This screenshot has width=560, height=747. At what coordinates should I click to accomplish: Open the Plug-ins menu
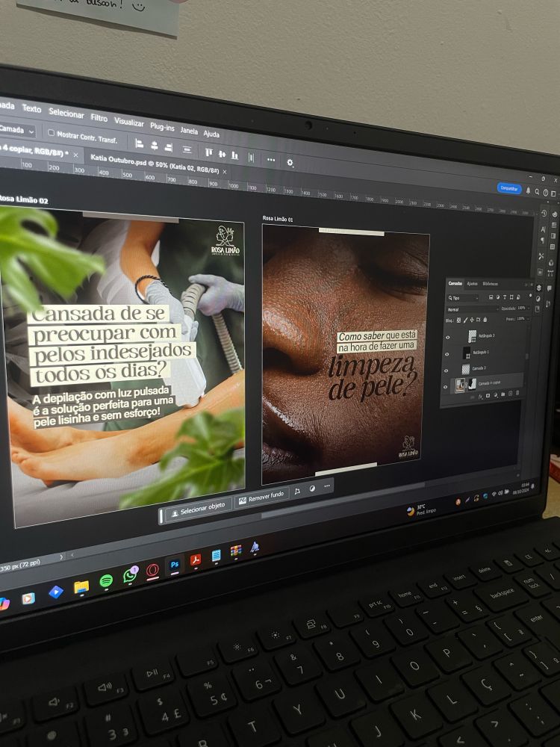pos(162,127)
